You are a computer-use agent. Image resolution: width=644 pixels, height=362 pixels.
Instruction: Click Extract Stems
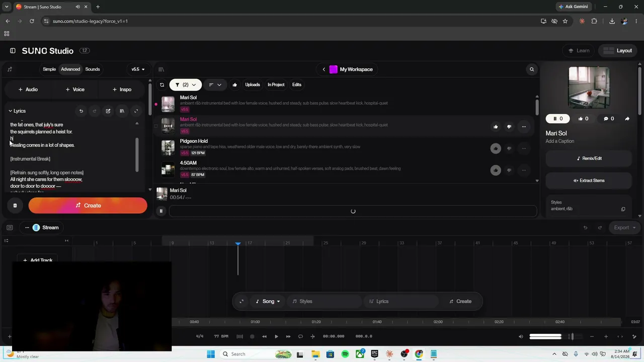(589, 180)
